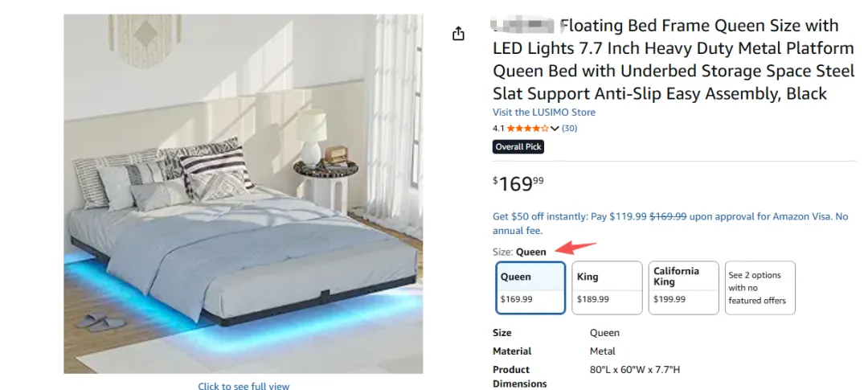Click the 80"L x 60"W x 7.7"H dimensions value
The image size is (868, 390).
tap(635, 370)
